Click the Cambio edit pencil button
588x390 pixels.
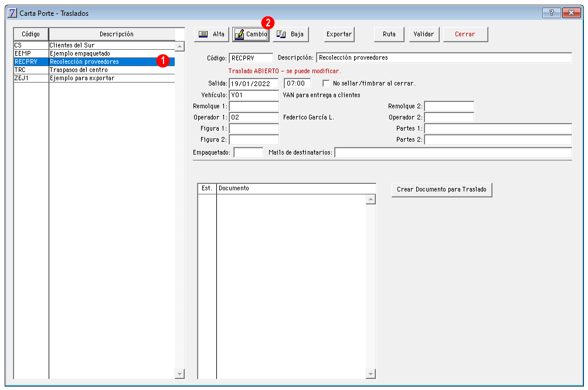tap(250, 34)
